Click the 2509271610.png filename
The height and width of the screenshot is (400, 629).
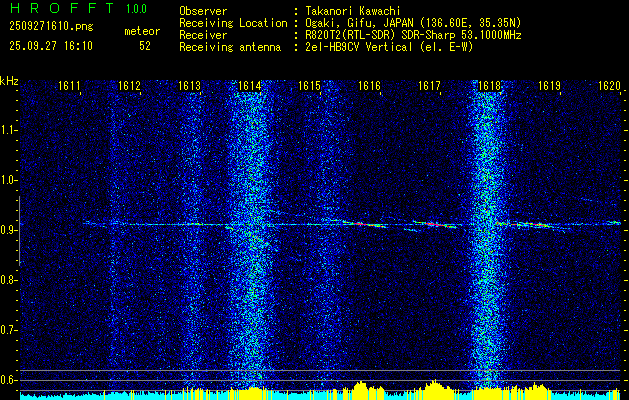click(50, 27)
